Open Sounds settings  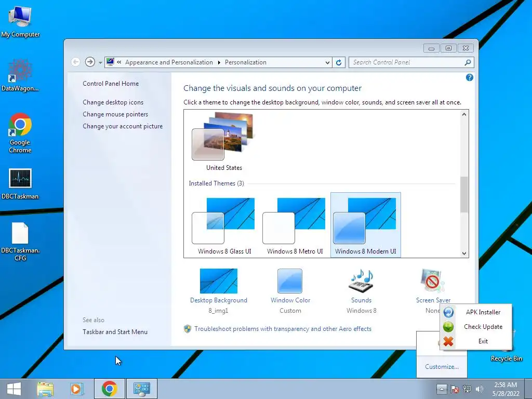[x=362, y=290]
